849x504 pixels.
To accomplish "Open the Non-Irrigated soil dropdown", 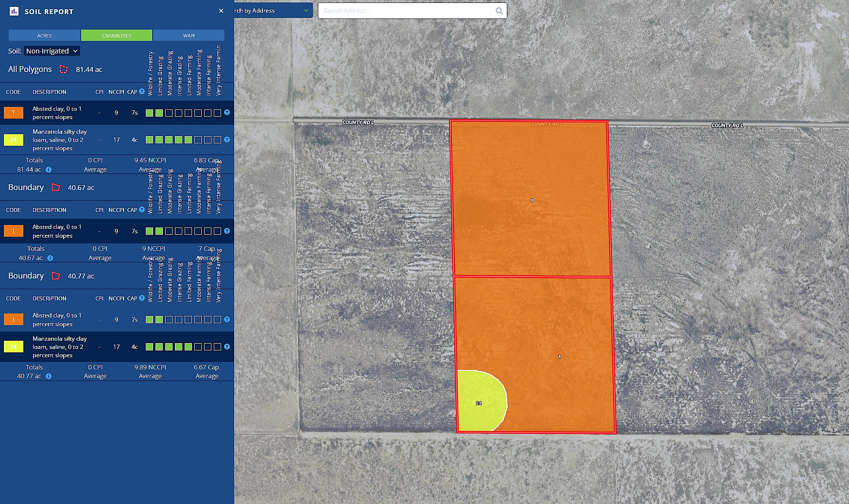I will click(52, 51).
